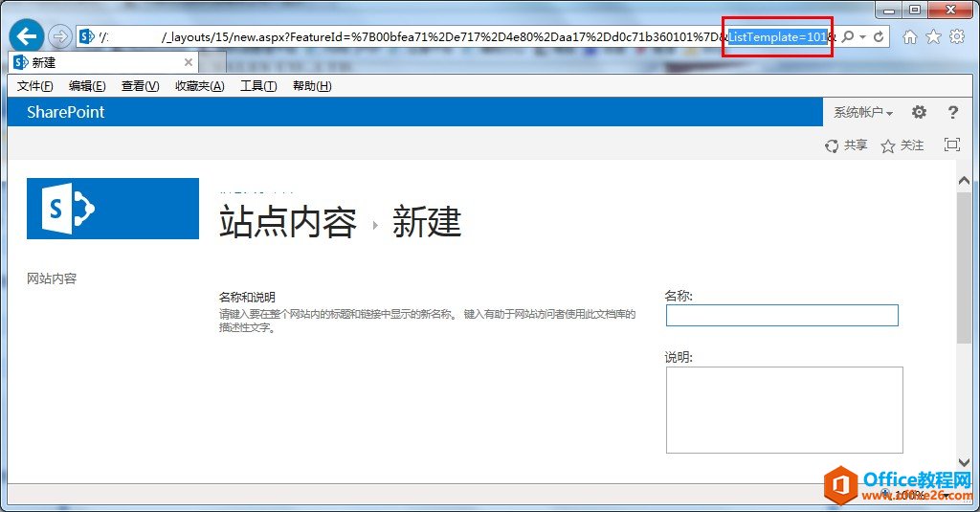Click the vertical scrollbar thumb
This screenshot has height=512, width=980.
click(x=964, y=267)
